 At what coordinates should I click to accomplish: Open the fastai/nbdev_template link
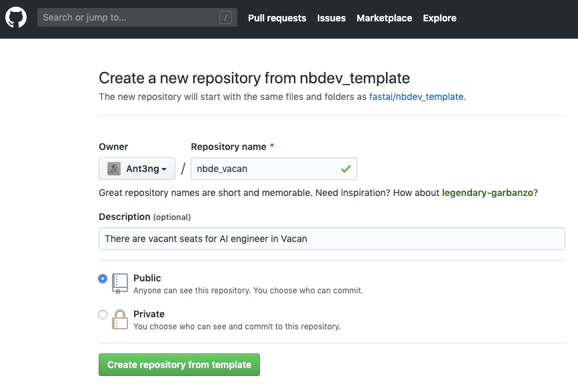(x=417, y=97)
